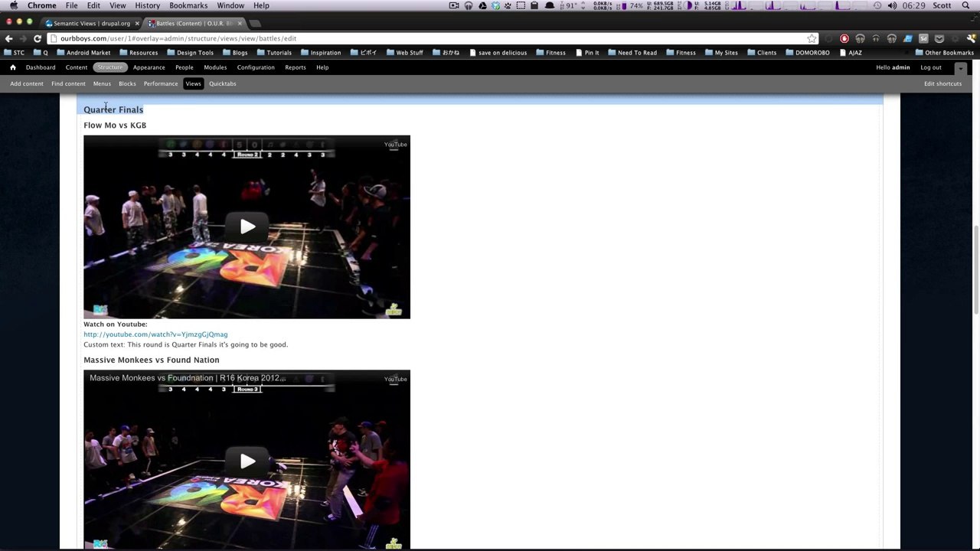The height and width of the screenshot is (551, 980).
Task: Open the STC bookmarks folder
Action: 14,53
